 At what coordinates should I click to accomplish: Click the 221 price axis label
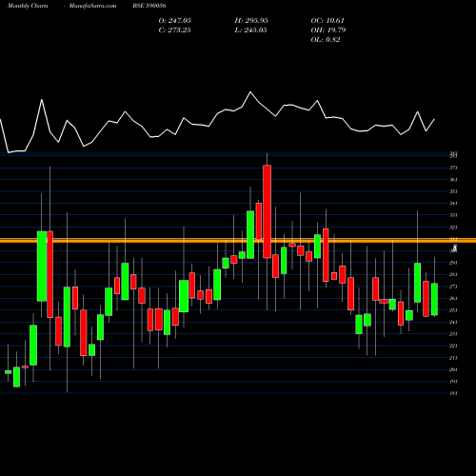(453, 346)
